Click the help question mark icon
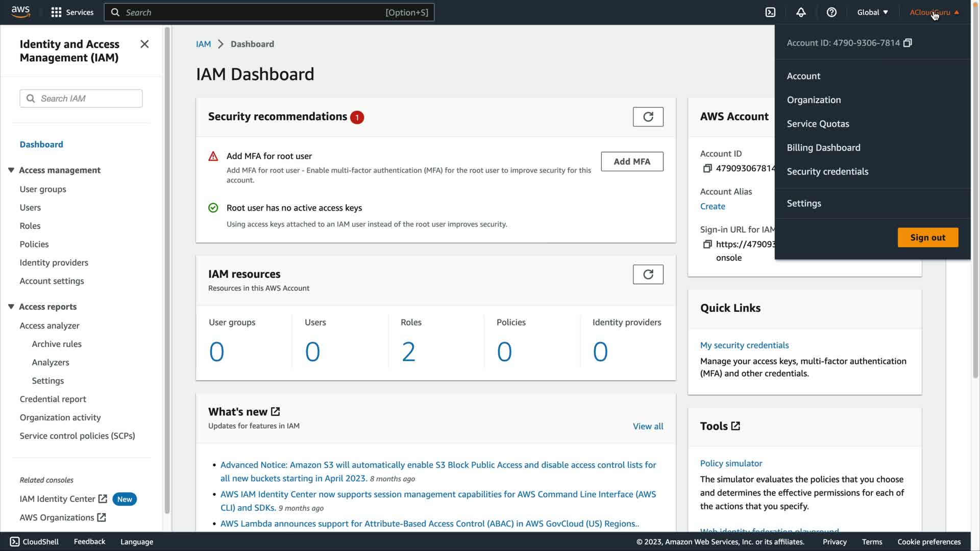This screenshot has height=551, width=980. (x=831, y=12)
